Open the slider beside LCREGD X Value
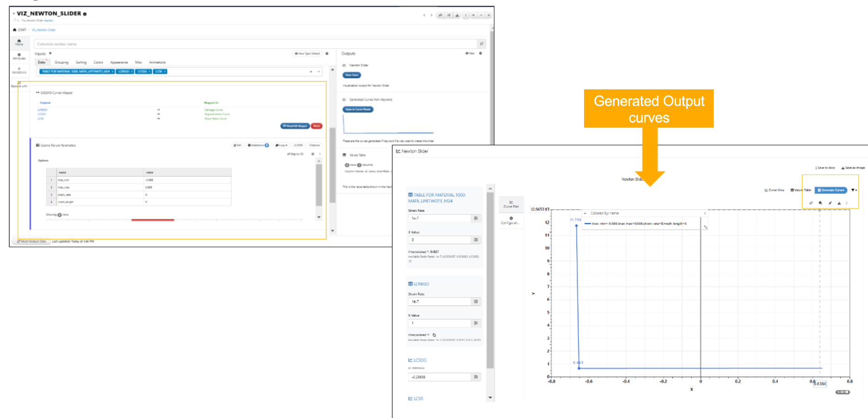The width and height of the screenshot is (868, 418). pos(476,323)
